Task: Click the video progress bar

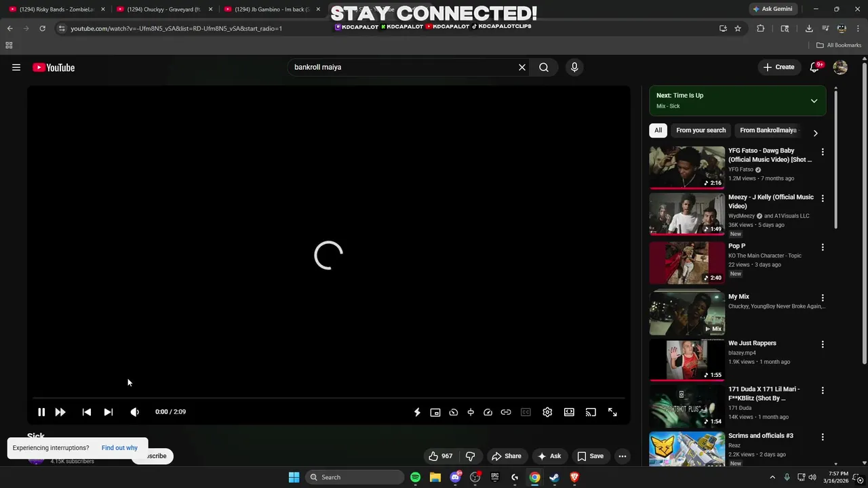Action: pyautogui.click(x=329, y=398)
